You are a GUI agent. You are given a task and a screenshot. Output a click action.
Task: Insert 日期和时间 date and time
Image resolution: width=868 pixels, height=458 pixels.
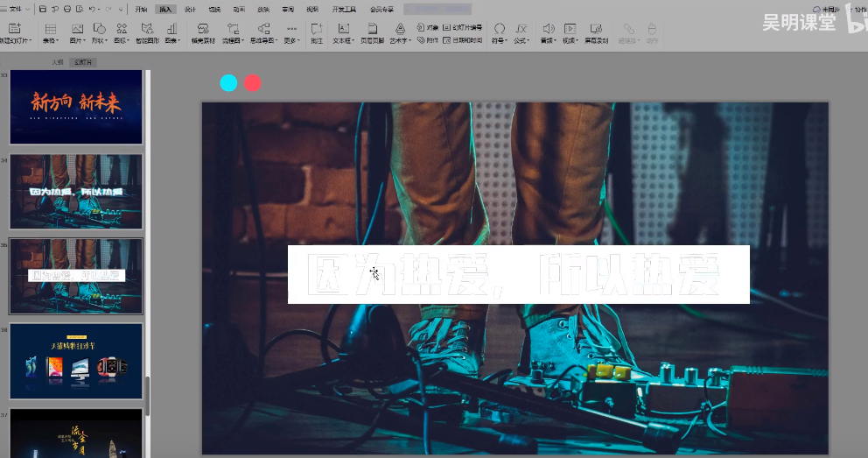pos(462,40)
